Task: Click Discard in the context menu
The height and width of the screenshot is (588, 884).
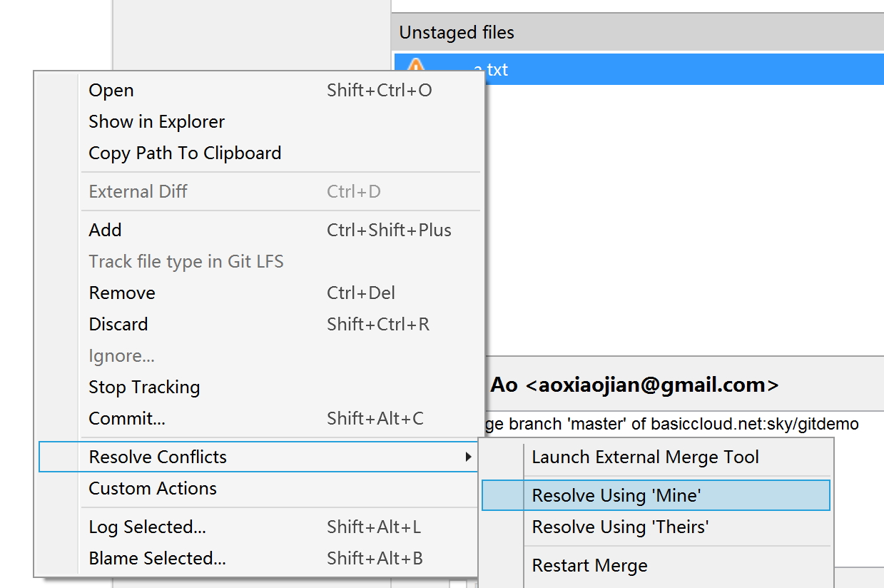Action: pos(118,325)
